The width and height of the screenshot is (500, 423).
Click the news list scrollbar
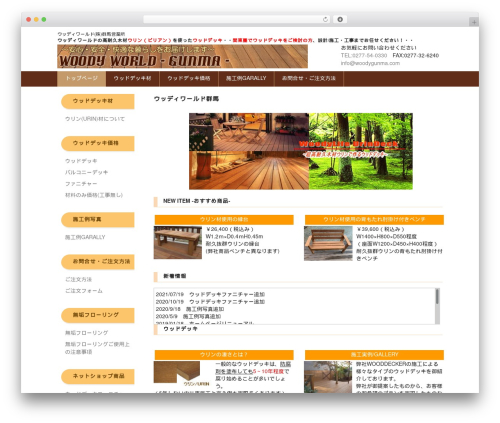click(437, 306)
